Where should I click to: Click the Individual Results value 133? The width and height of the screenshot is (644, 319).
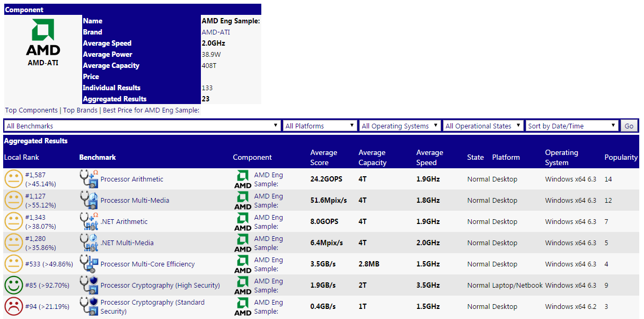[207, 88]
